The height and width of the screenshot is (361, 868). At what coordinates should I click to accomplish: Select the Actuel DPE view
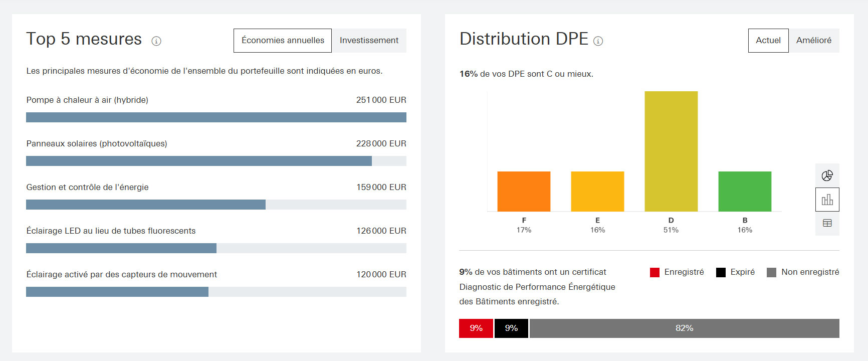[768, 41]
